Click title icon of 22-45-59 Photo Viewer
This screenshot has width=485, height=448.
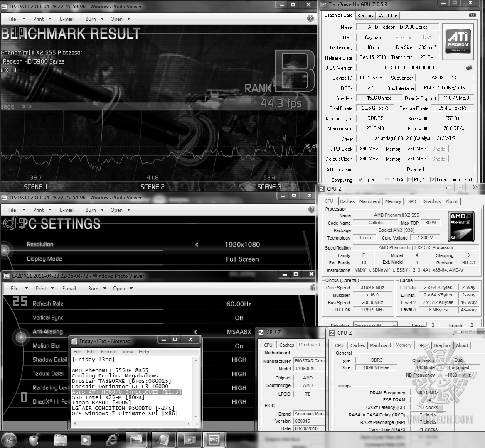pos(4,6)
